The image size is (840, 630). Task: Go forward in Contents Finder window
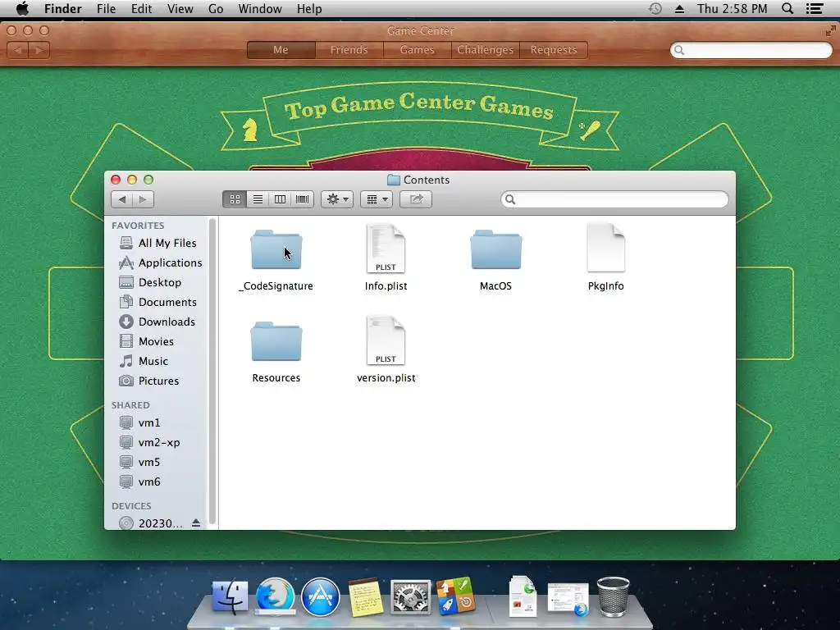point(143,199)
